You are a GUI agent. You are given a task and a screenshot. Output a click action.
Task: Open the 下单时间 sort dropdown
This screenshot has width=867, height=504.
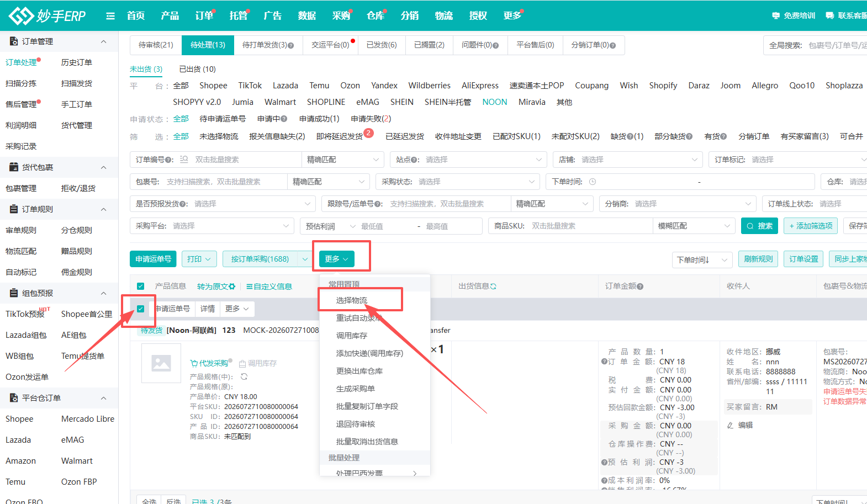tap(702, 259)
